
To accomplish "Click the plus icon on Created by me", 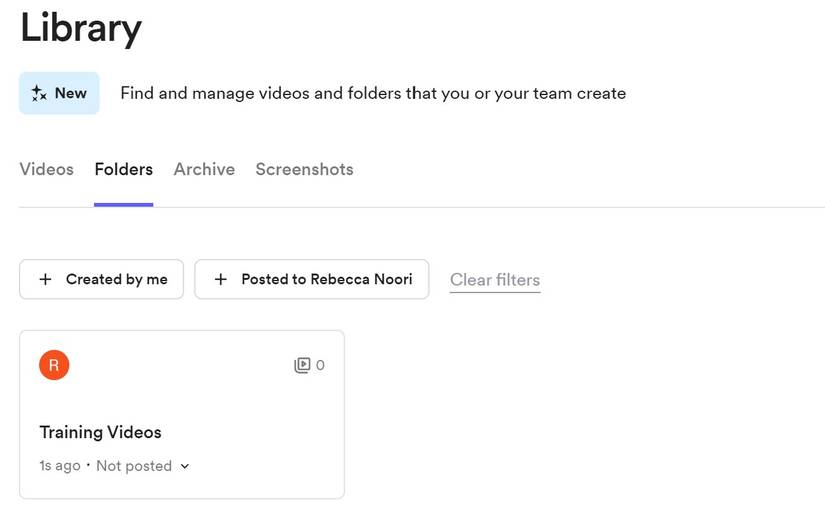I will tap(46, 279).
